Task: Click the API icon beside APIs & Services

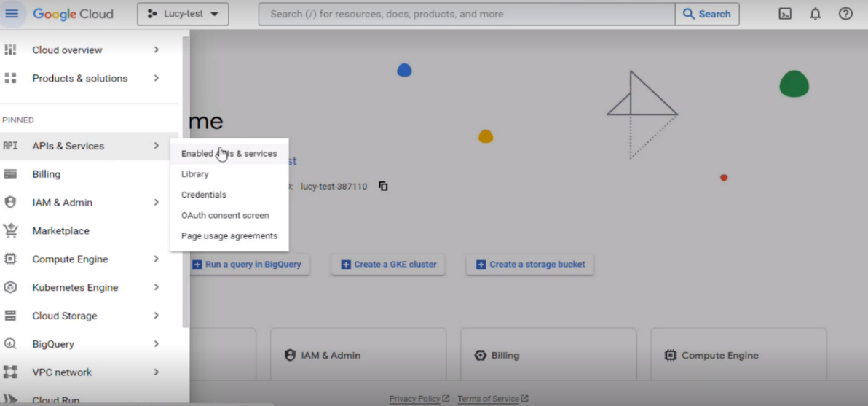Action: 10,146
